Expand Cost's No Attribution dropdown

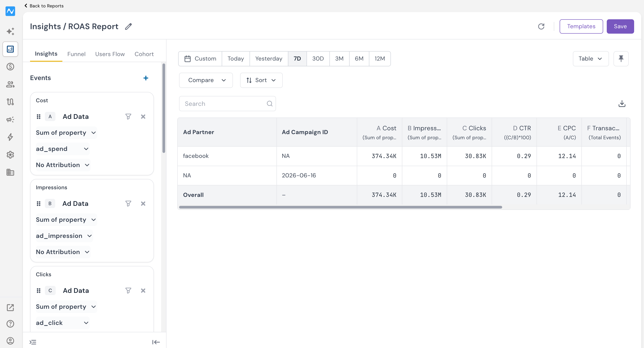click(x=63, y=165)
